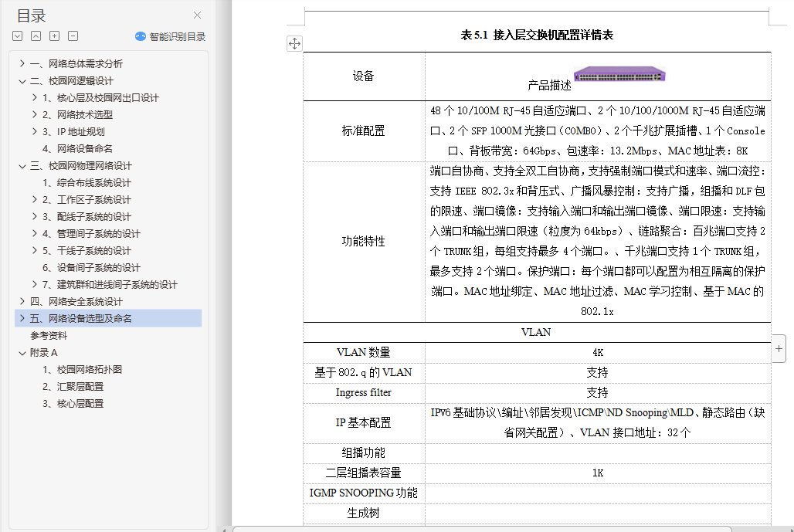Image resolution: width=794 pixels, height=532 pixels.
Task: Open 3、配线子系统的设计 section
Action: tap(87, 217)
